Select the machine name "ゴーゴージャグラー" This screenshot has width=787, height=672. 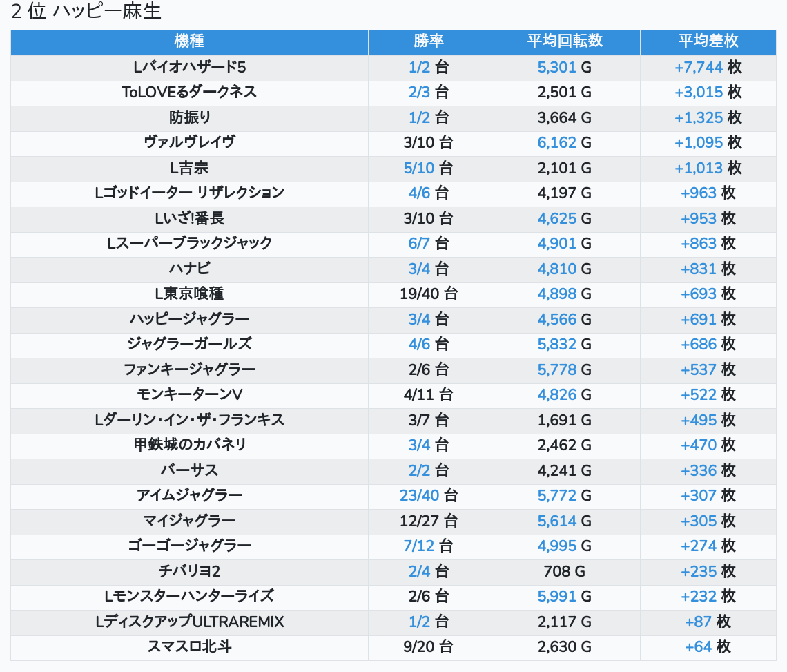[189, 546]
